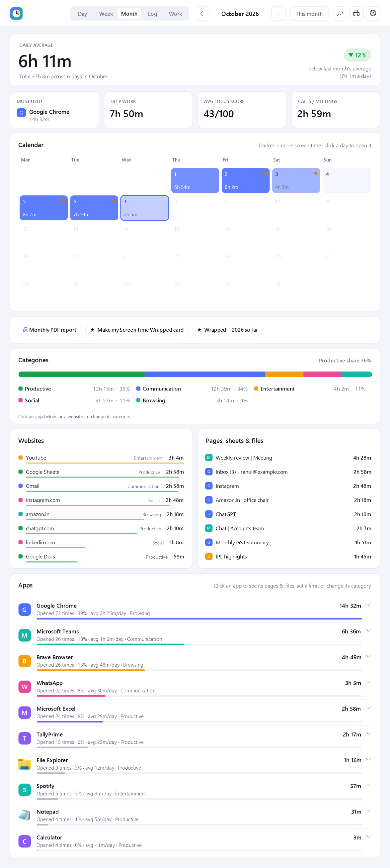
Task: Print the monthly report page
Action: [x=356, y=14]
